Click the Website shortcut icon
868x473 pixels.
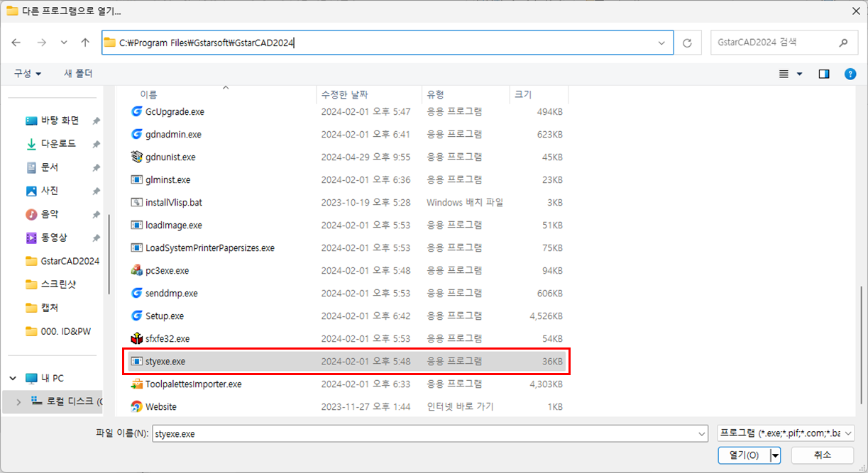pyautogui.click(x=138, y=406)
